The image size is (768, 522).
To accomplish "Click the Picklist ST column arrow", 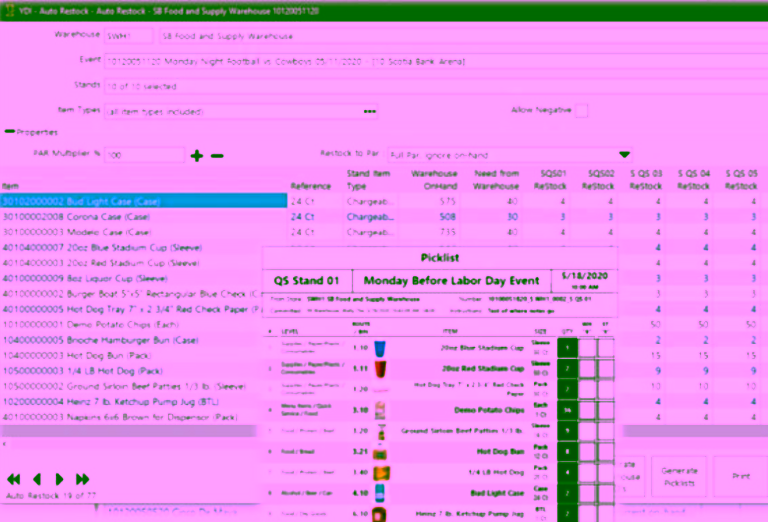I will (x=605, y=332).
